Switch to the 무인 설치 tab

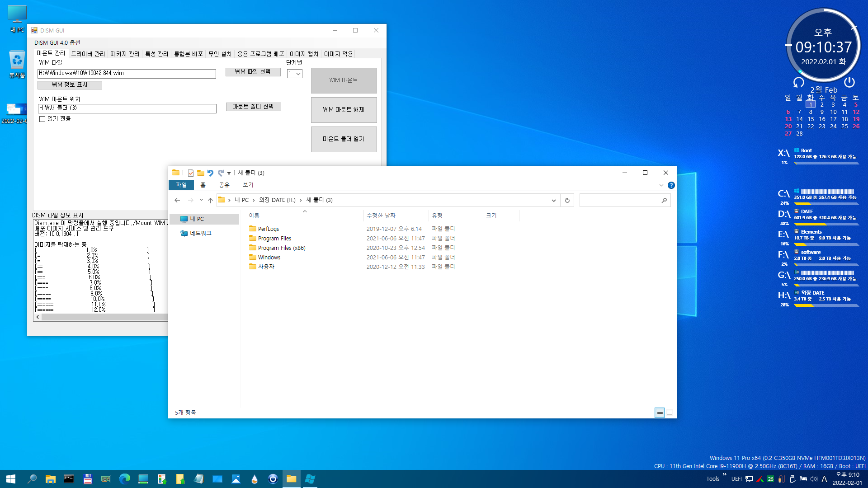coord(220,54)
